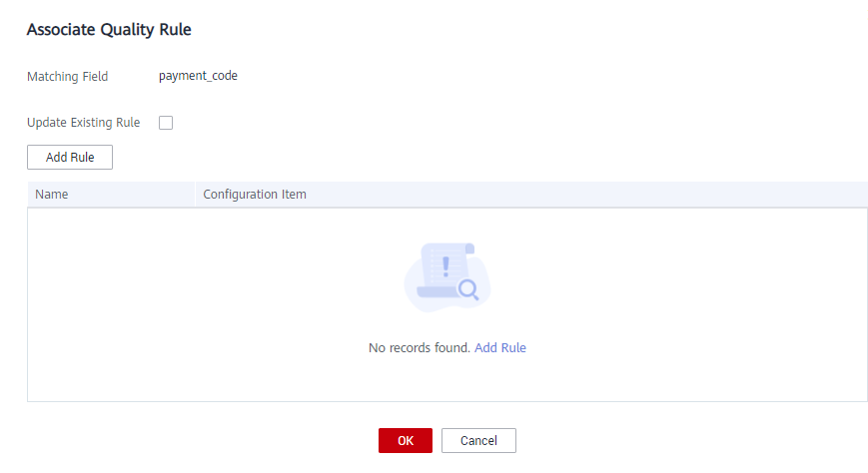Click the Update Existing Rule label text
Viewport: 868px width, 473px height.
[84, 123]
